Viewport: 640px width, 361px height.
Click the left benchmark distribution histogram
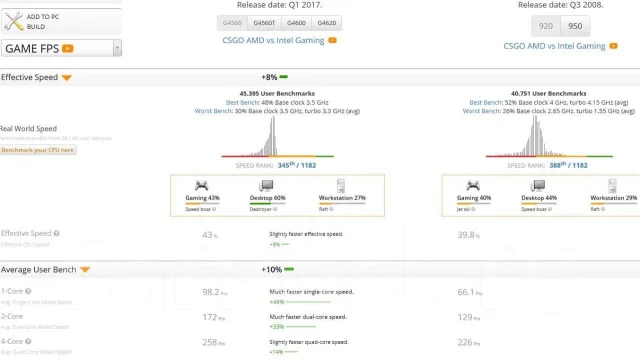(x=278, y=137)
